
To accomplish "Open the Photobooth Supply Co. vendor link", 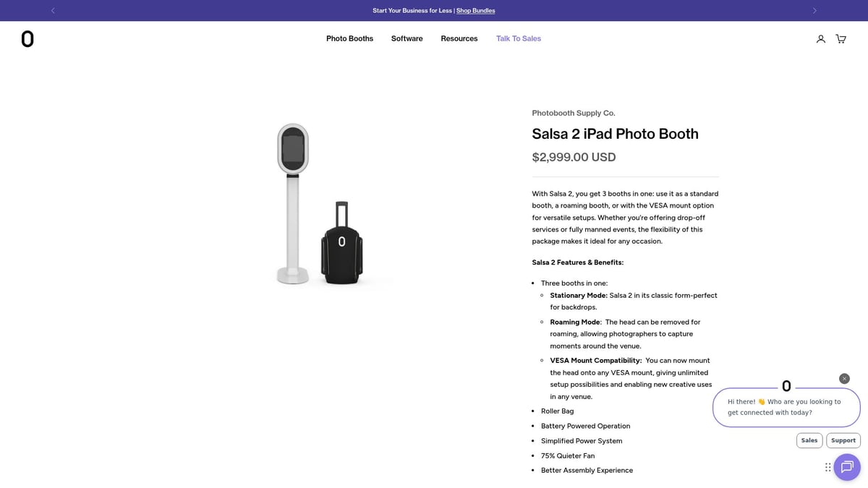I will (x=573, y=113).
